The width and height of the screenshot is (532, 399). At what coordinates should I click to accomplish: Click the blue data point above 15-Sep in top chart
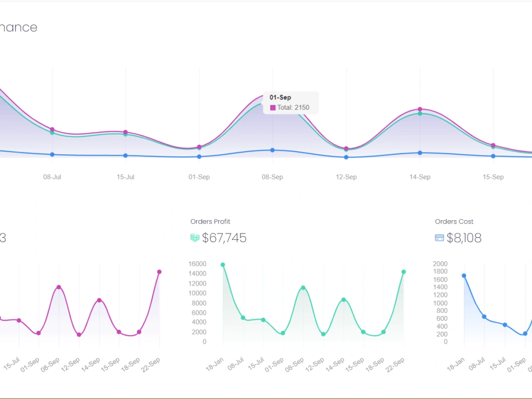pos(493,156)
